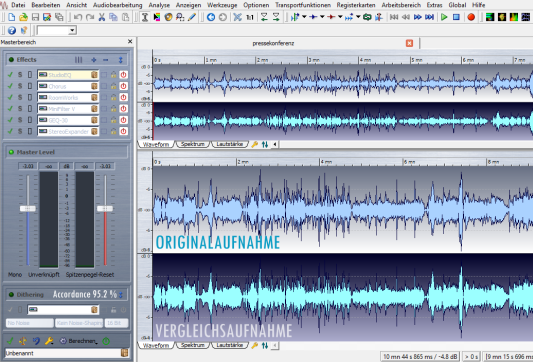Tick the checkbox beside GEQ-30
The height and width of the screenshot is (362, 533).
(104, 120)
